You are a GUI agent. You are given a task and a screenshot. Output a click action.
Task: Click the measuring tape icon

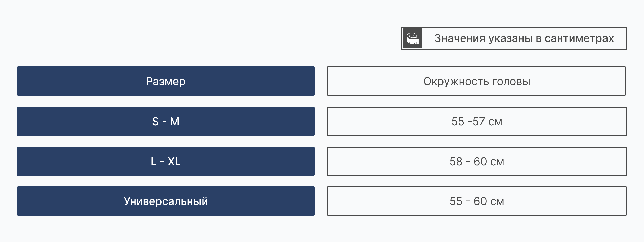[x=413, y=38]
